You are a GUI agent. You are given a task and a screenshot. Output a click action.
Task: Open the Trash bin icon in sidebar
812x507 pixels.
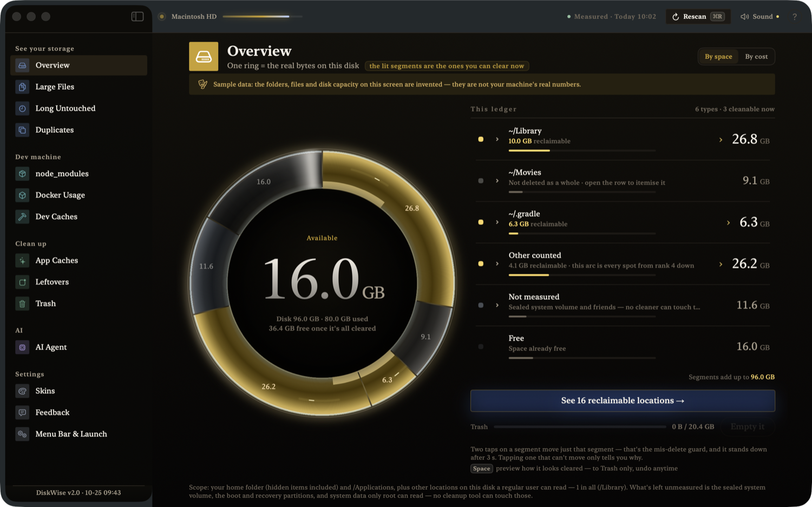22,304
